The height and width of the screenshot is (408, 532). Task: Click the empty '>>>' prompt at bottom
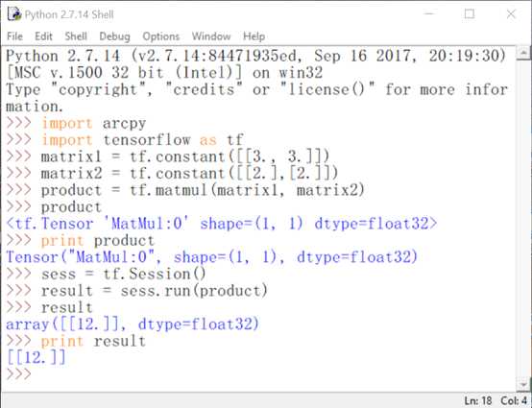(x=18, y=374)
